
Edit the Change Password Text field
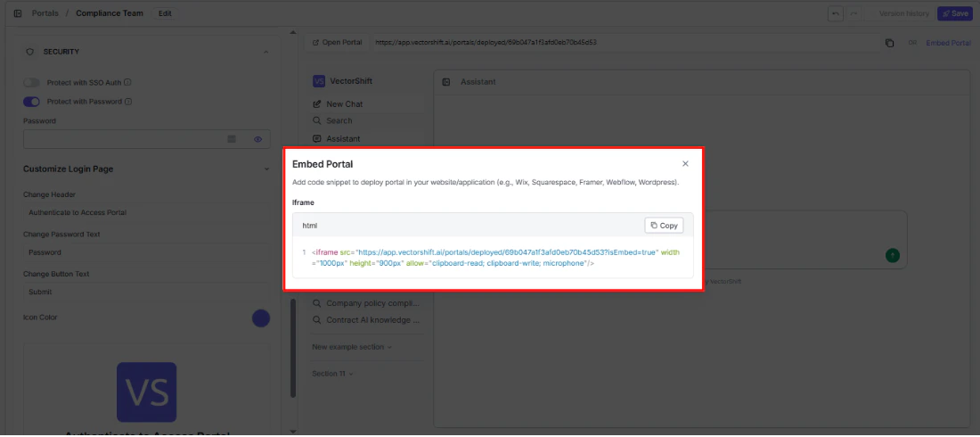coord(146,252)
